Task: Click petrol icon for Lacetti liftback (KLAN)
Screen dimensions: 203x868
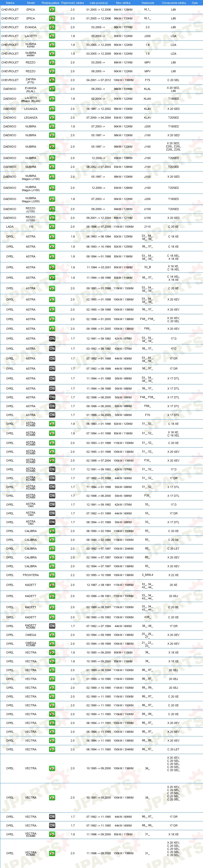Action: pyautogui.click(x=52, y=99)
